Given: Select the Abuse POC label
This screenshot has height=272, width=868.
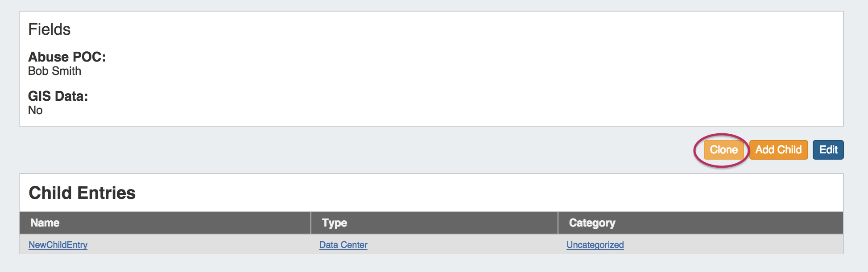Looking at the screenshot, I should pyautogui.click(x=67, y=57).
